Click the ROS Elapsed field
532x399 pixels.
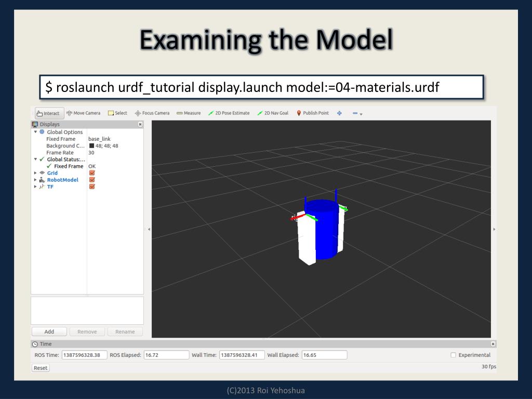pos(166,355)
